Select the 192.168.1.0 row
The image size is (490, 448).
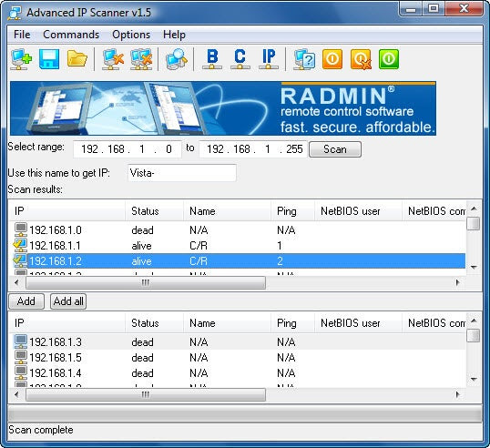(238, 230)
